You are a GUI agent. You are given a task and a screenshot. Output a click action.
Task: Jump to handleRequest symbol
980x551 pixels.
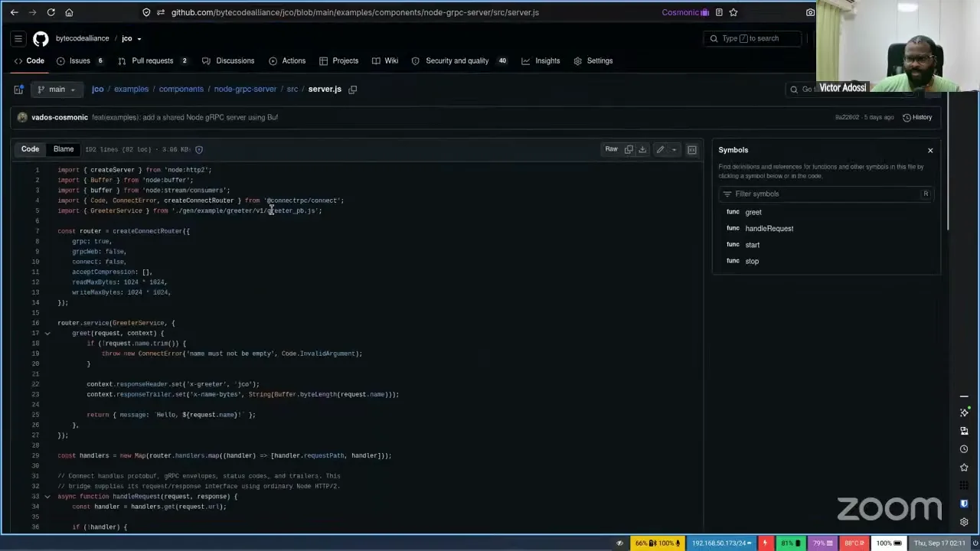(x=769, y=228)
